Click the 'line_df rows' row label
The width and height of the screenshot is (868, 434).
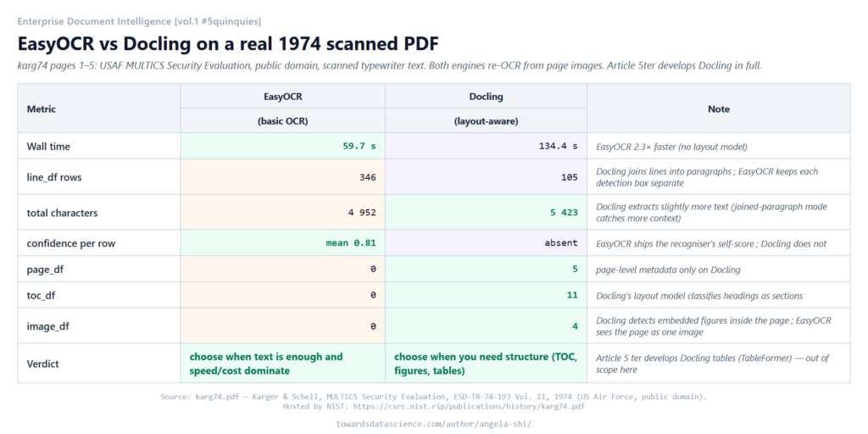pos(53,177)
